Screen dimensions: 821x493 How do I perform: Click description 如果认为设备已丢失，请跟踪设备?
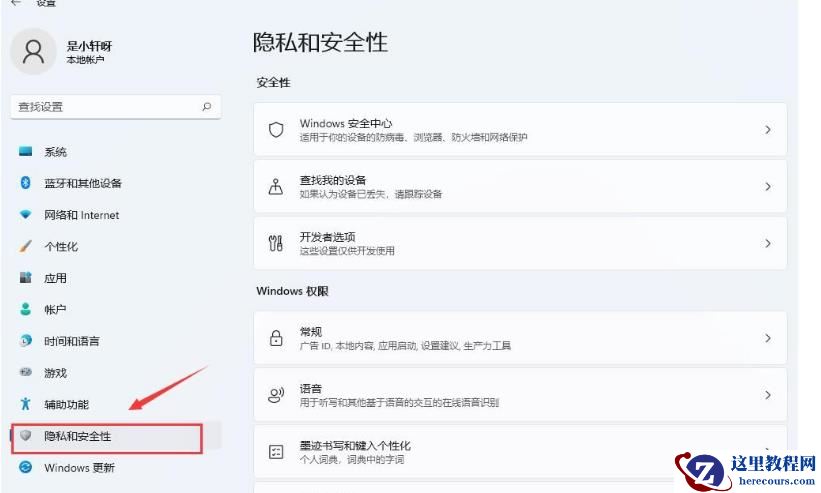[x=371, y=194]
